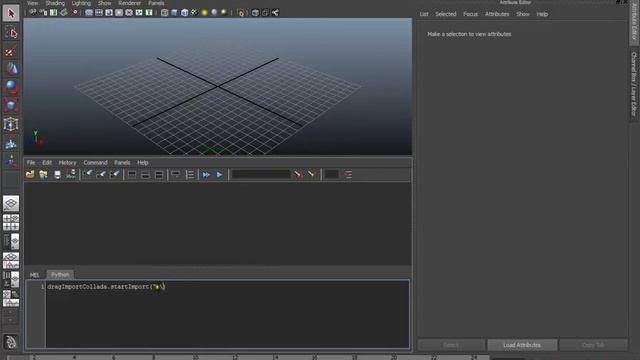Search down arrow next to search field

[298, 175]
